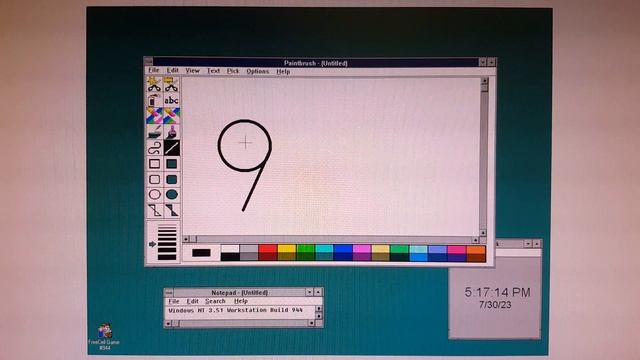Image resolution: width=640 pixels, height=360 pixels.
Task: Minimize the Notepad window
Action: tap(309, 292)
